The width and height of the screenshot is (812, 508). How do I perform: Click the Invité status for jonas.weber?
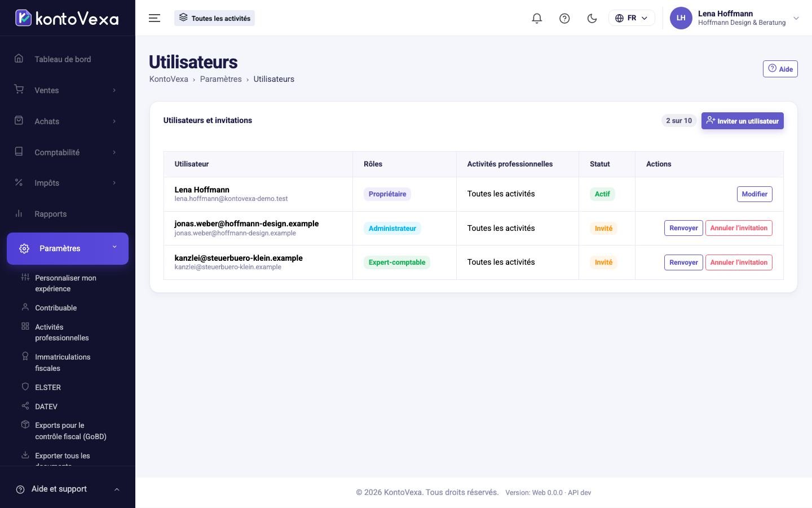point(603,229)
